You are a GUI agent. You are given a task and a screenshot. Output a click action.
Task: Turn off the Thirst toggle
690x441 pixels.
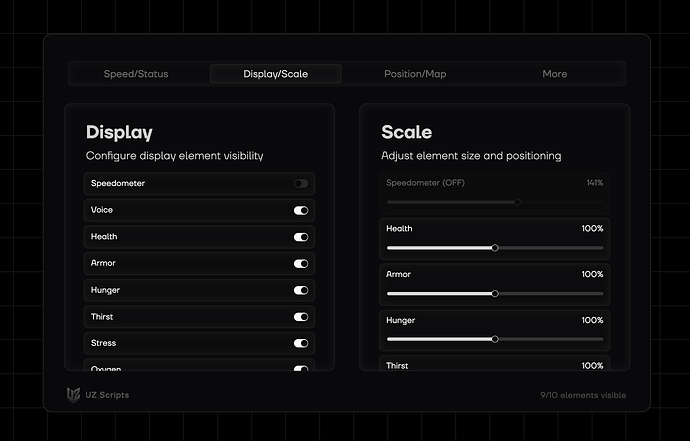[x=301, y=317]
